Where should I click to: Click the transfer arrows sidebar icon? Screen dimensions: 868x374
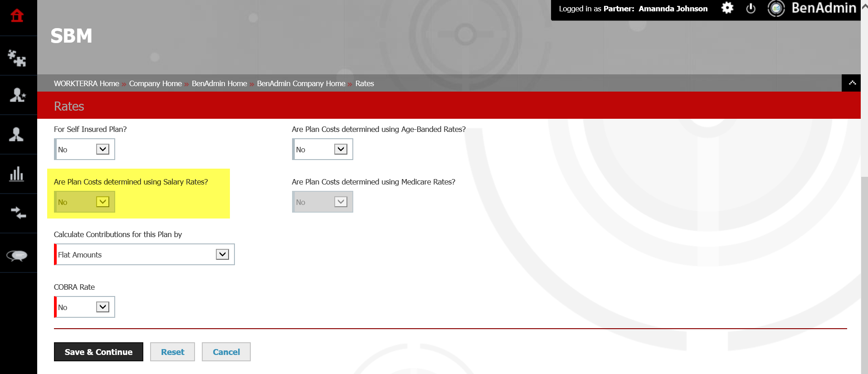pyautogui.click(x=18, y=213)
